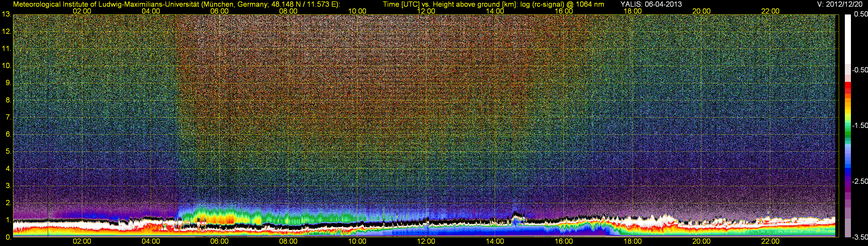Click the yellow band of the color scale
Screen dimensions: 868x246
click(x=847, y=111)
